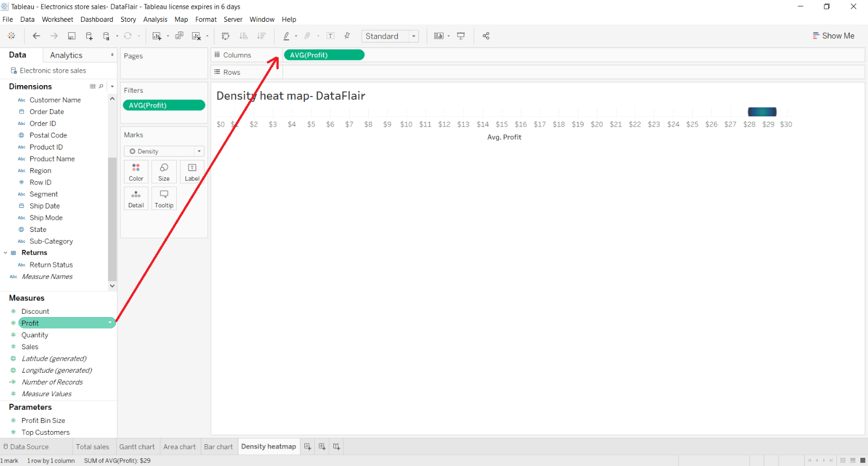Screen dimensions: 868x466
Task: Open the Size card in Marks
Action: click(x=164, y=172)
